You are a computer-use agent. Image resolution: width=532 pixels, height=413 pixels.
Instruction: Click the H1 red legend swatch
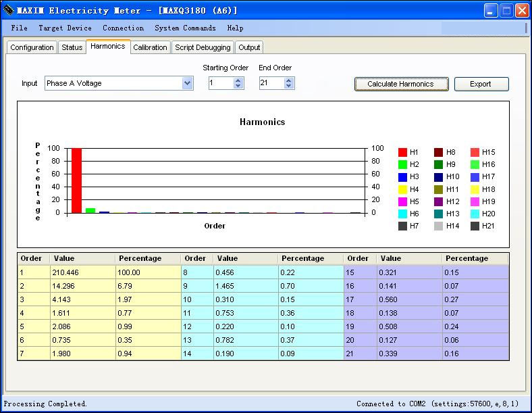403,152
